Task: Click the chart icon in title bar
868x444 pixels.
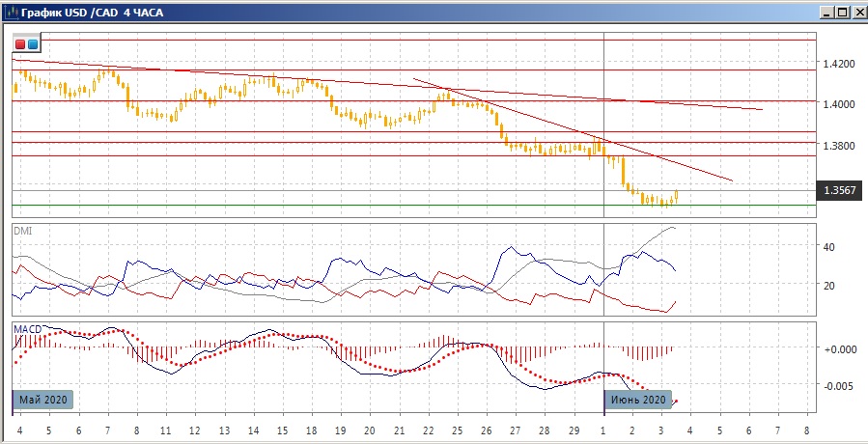Action: click(x=14, y=13)
